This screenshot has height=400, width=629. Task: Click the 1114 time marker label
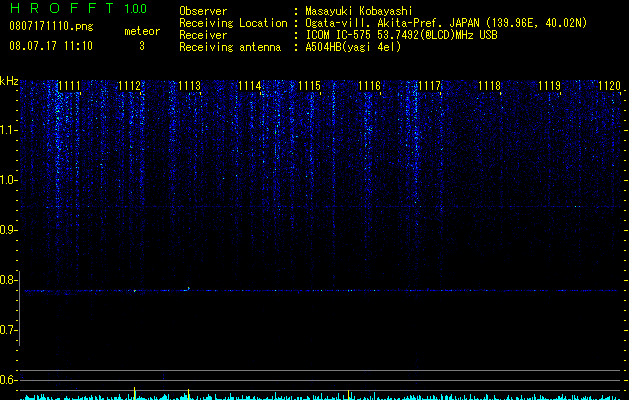tap(250, 86)
